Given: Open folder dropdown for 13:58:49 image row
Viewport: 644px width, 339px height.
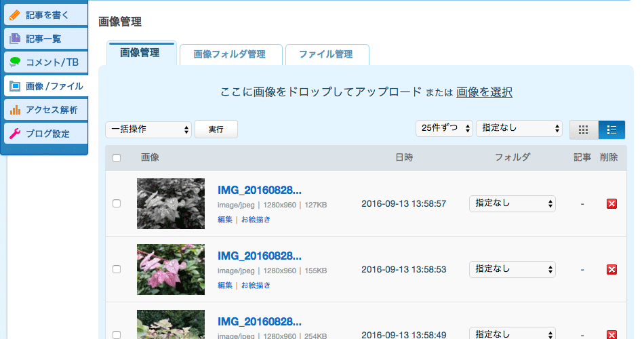Looking at the screenshot, I should [512, 334].
